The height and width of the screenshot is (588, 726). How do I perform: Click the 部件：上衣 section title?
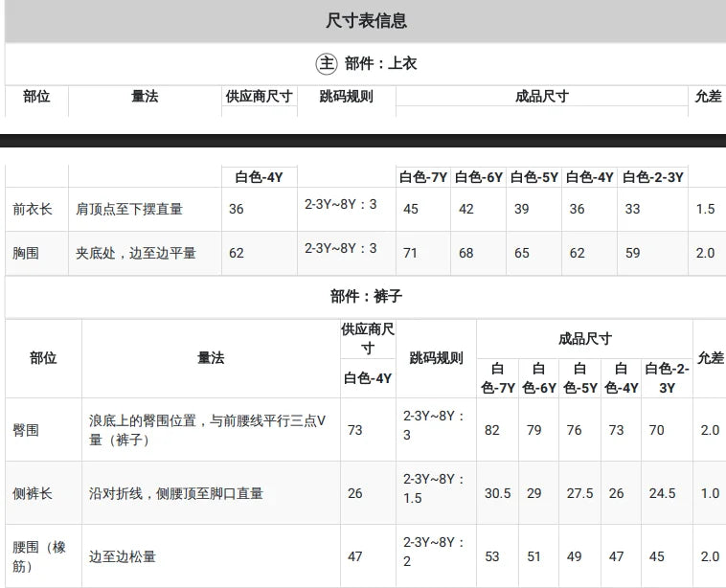point(380,63)
